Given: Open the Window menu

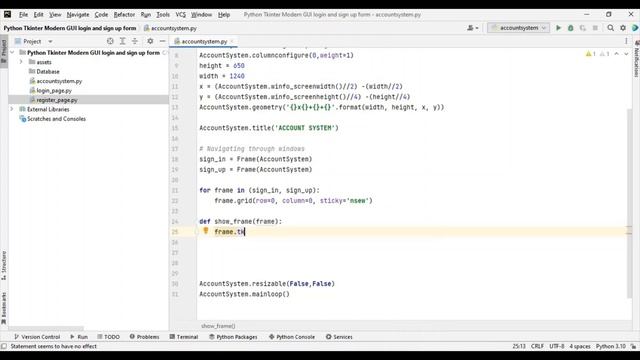Looking at the screenshot, I should pyautogui.click(x=201, y=14).
